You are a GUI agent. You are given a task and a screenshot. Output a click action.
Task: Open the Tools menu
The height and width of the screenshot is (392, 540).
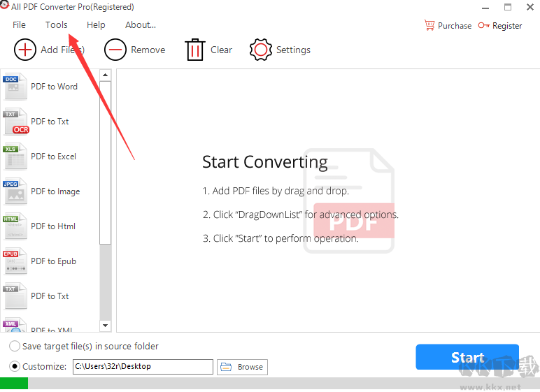(x=57, y=24)
